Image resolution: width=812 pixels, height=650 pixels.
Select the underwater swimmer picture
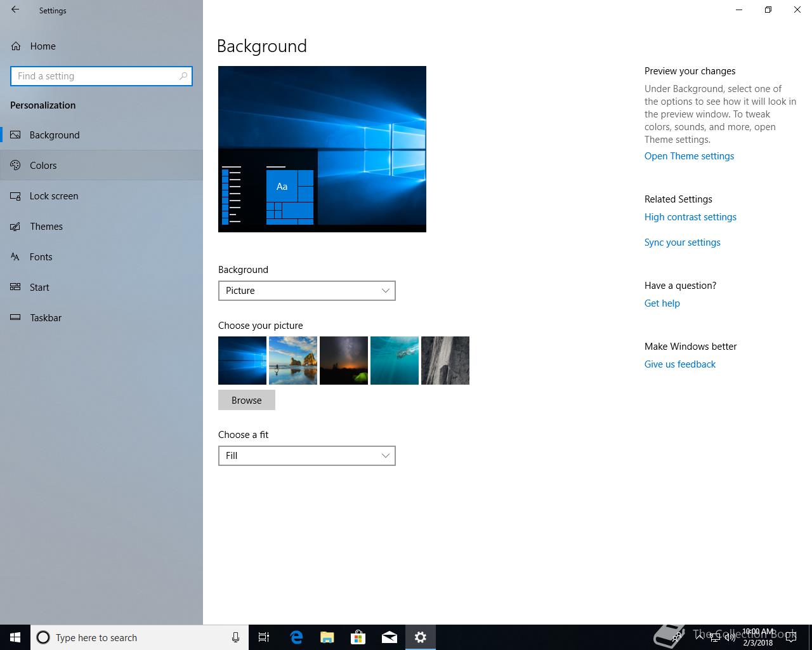pos(395,361)
